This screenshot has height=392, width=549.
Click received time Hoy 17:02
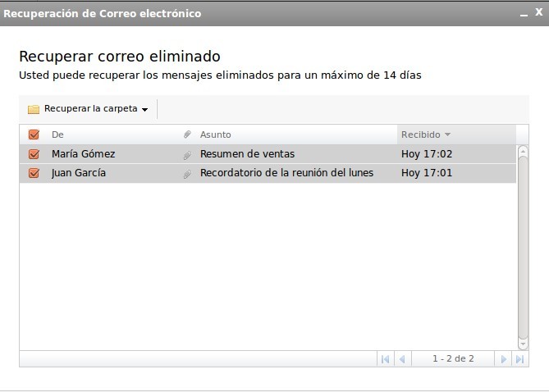pyautogui.click(x=427, y=154)
